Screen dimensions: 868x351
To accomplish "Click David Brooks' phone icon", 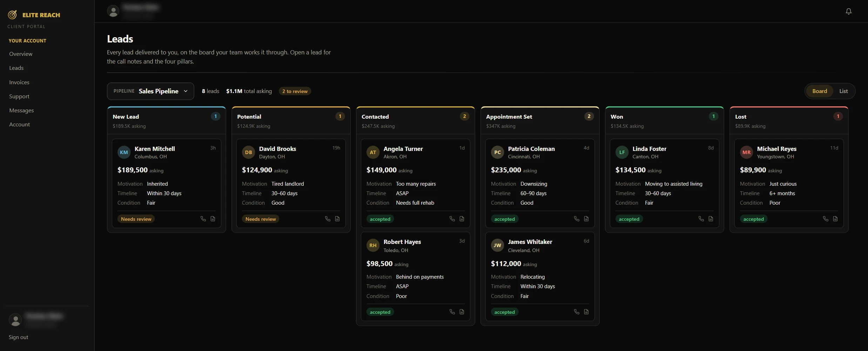I will 328,219.
